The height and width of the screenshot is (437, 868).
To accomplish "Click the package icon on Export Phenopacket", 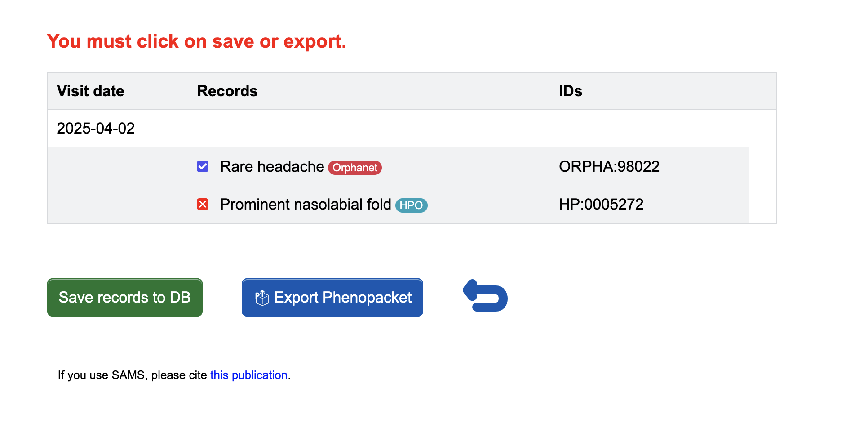I will pyautogui.click(x=262, y=298).
